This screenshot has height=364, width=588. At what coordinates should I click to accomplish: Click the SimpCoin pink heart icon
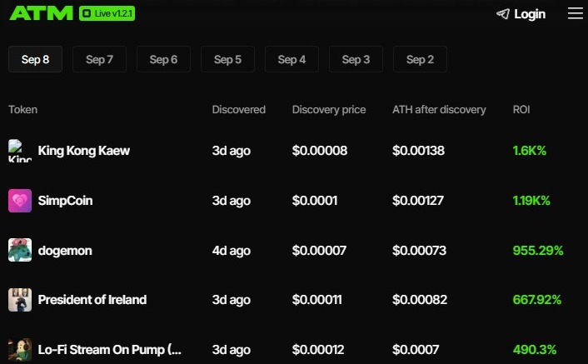pos(20,201)
